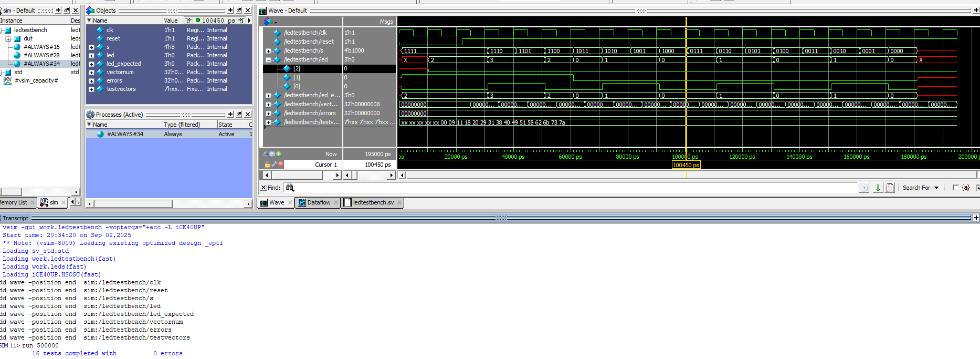Click the #vsim_capacity# item
The width and height of the screenshot is (980, 359).
point(36,80)
